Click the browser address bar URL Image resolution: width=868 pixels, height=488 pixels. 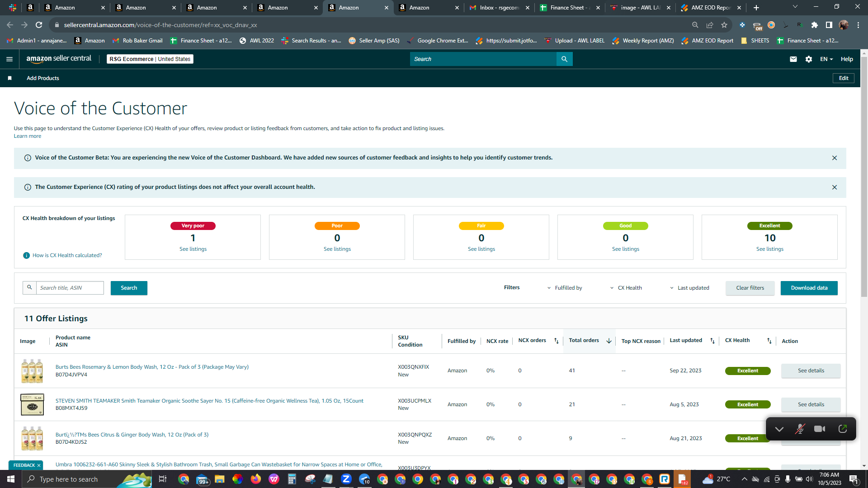pos(160,25)
